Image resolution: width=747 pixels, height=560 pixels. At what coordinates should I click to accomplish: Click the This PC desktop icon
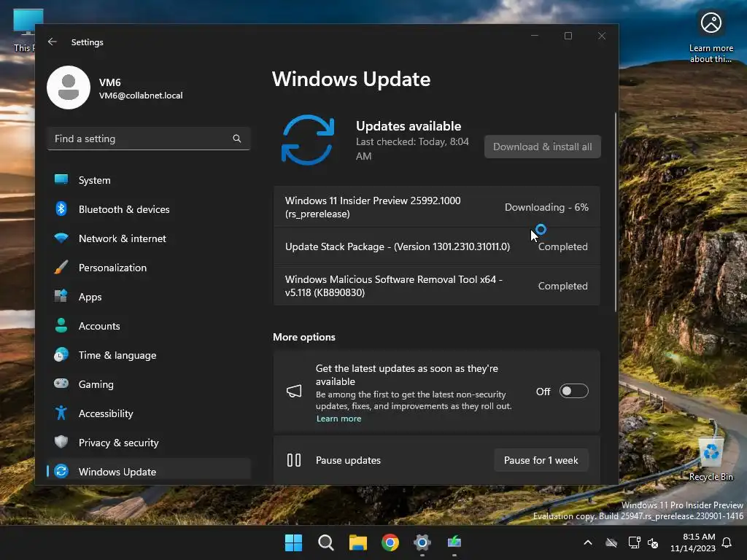[25, 29]
